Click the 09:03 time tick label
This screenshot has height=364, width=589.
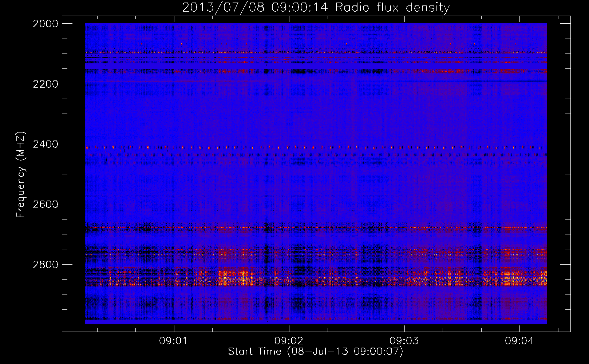pos(404,341)
